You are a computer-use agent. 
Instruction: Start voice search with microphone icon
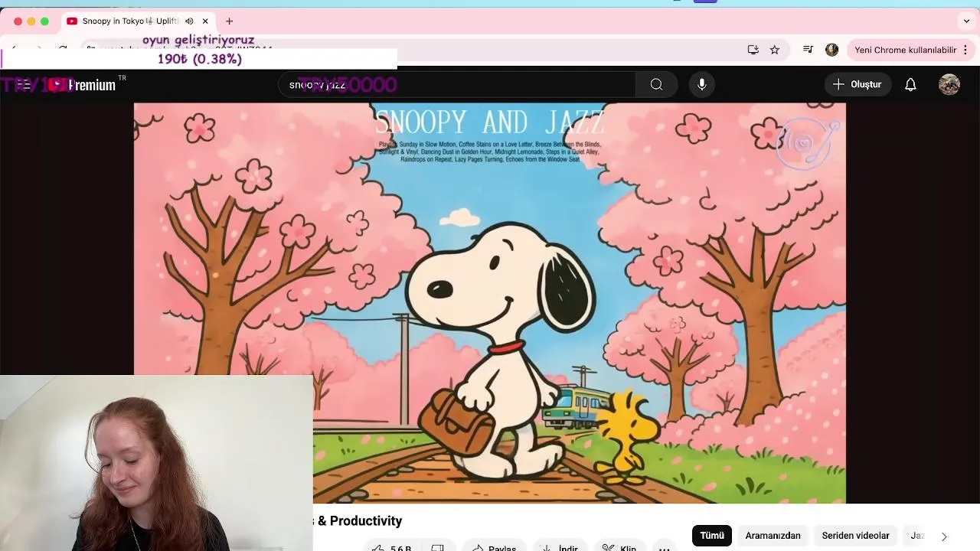[x=701, y=84]
